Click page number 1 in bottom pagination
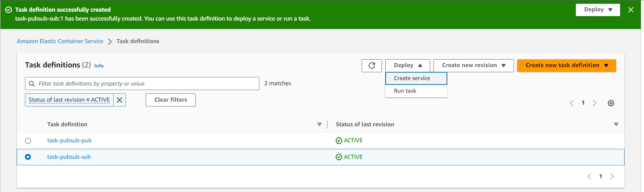The height and width of the screenshot is (192, 644). (x=601, y=177)
